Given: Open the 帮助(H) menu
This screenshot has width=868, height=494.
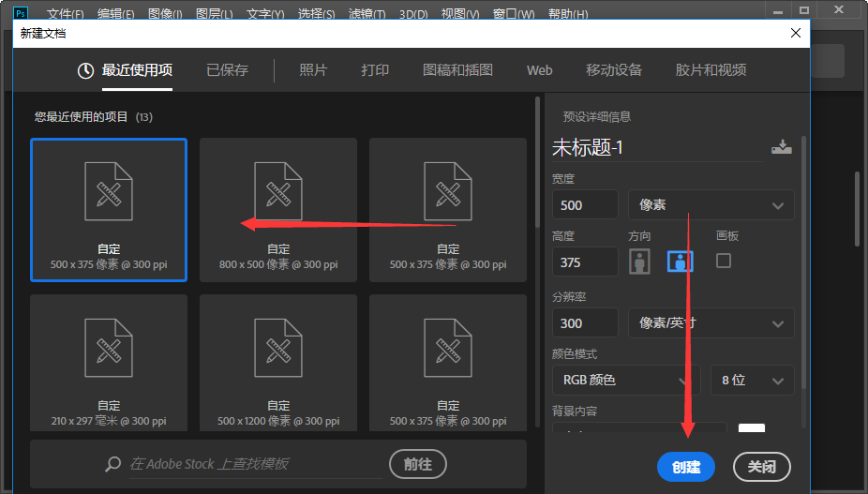Looking at the screenshot, I should pos(568,14).
